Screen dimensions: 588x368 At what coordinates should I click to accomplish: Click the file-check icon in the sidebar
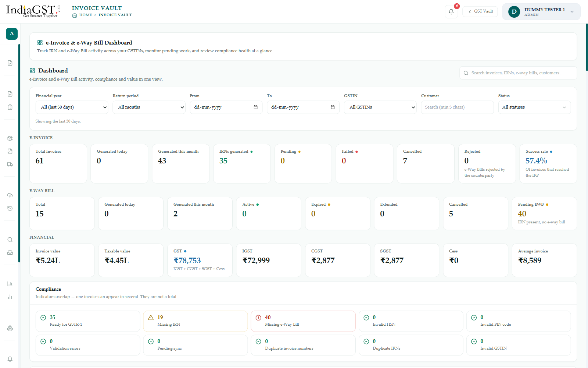click(10, 63)
